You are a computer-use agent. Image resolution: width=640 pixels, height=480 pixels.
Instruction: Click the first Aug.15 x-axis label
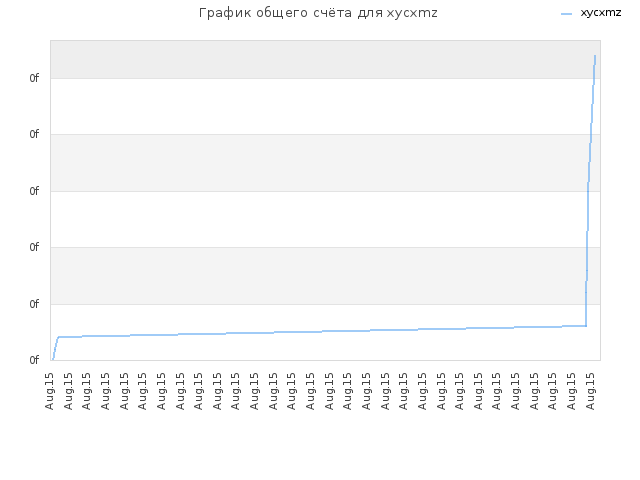pos(49,391)
